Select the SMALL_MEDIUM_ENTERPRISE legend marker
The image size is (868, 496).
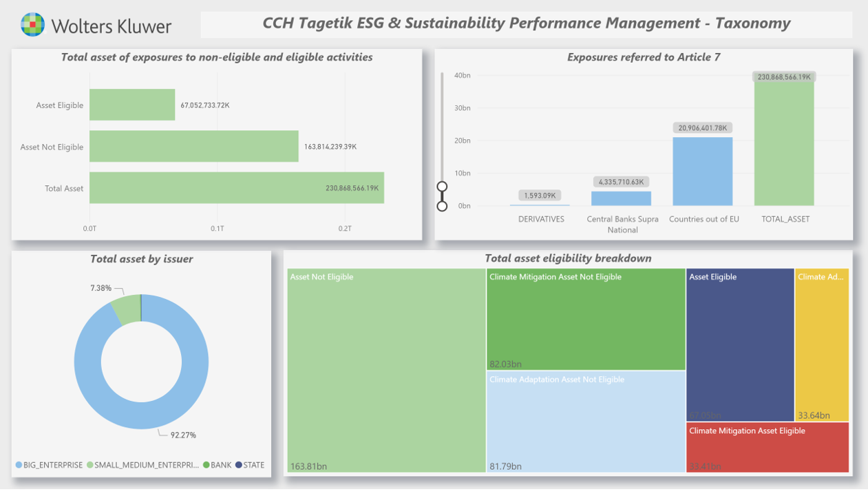pos(90,465)
